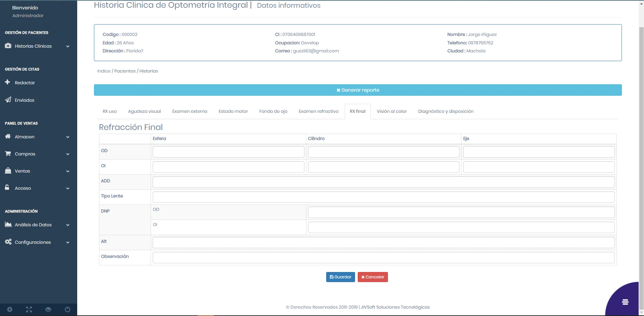Click the gears icon for Configuraciones
Image resolution: width=644 pixels, height=316 pixels.
pos(8,242)
